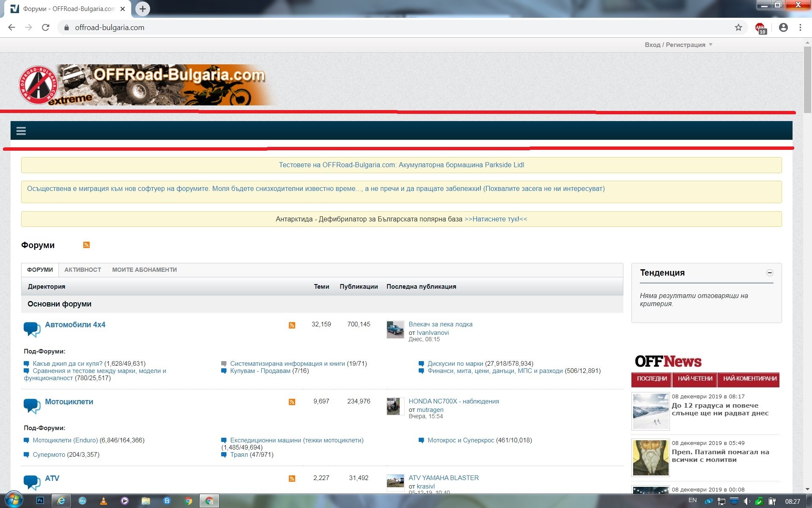Click the >>Натиснете тук!<< link
Viewport: 812px width, 508px height.
(496, 219)
